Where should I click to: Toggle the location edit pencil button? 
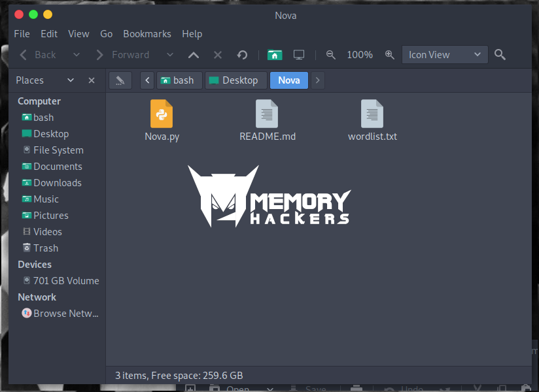click(x=120, y=80)
